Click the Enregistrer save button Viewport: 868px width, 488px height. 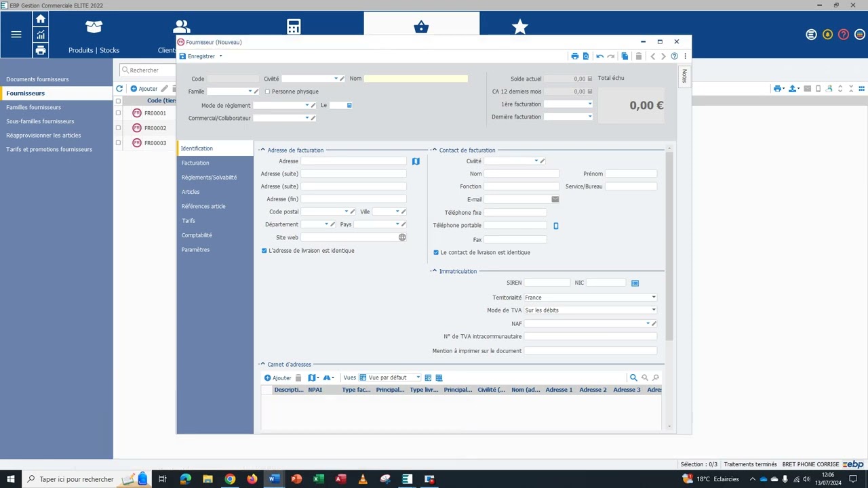coord(197,56)
